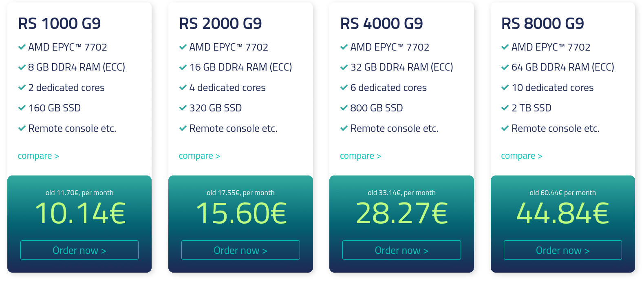This screenshot has height=282, width=644.
Task: Click checkmark next to 320 GB SSD
Action: [183, 108]
